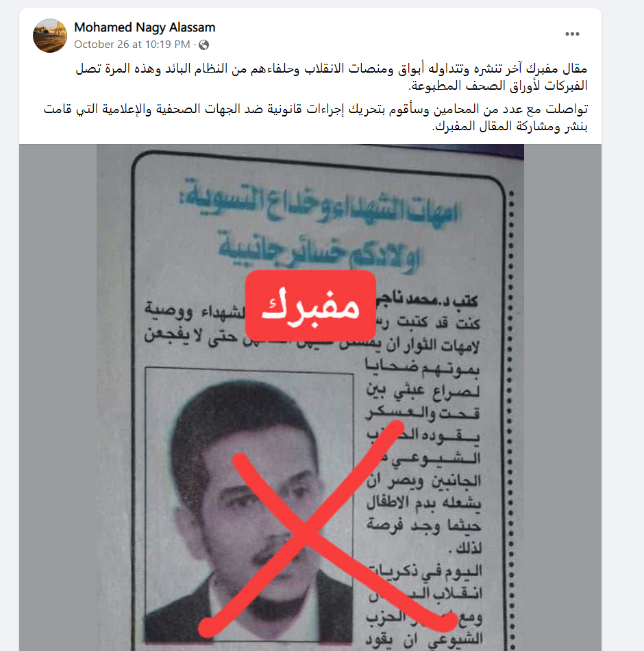Screen dimensions: 644x651
Task: Open the attached newspaper clipping image
Action: pyautogui.click(x=310, y=397)
